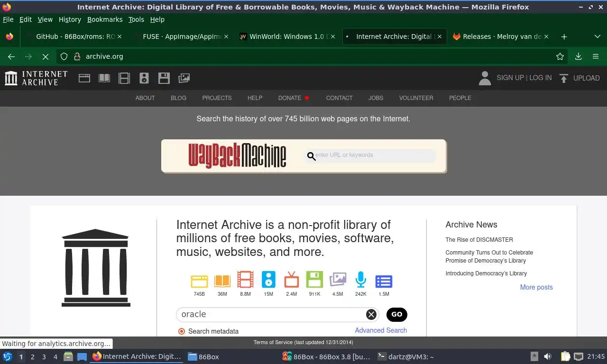Stop loading the page
The width and height of the screenshot is (607, 364).
46,56
